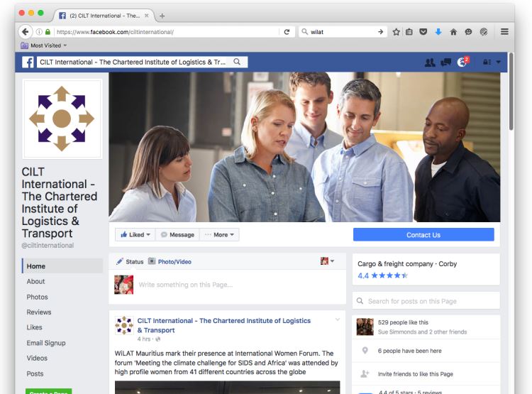The image size is (532, 394).
Task: Open the post options chevron
Action: [x=337, y=319]
